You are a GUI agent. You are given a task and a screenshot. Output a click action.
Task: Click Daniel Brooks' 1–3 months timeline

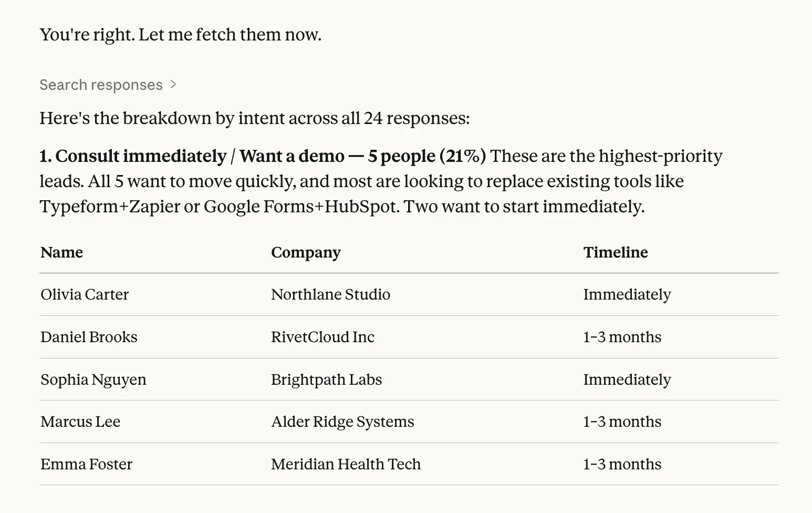[x=622, y=337]
